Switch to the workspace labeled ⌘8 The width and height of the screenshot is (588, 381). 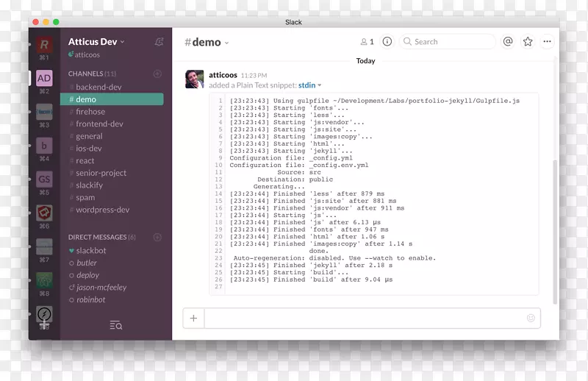coord(44,280)
